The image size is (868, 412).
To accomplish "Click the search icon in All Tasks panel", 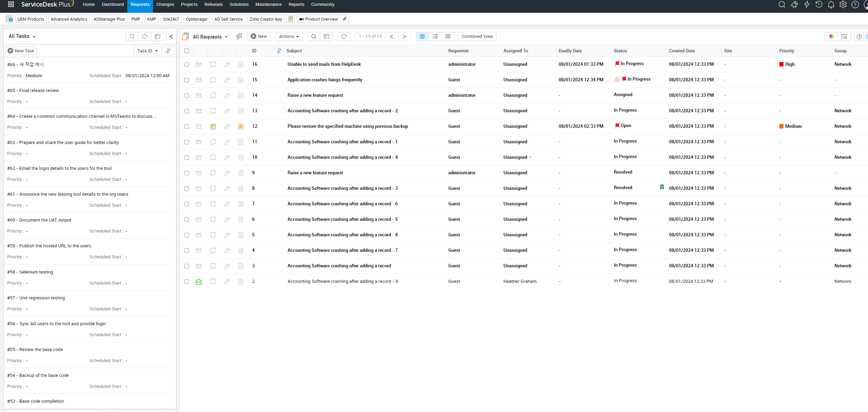I will tap(132, 37).
